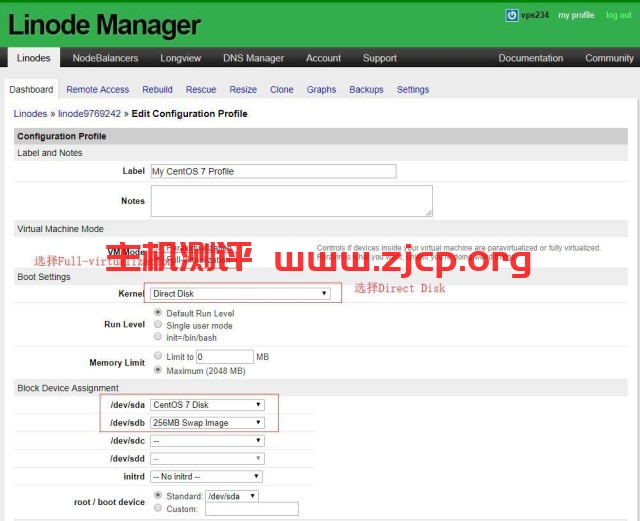Switch to the Resize sub-tab
The width and height of the screenshot is (640, 521).
[243, 89]
